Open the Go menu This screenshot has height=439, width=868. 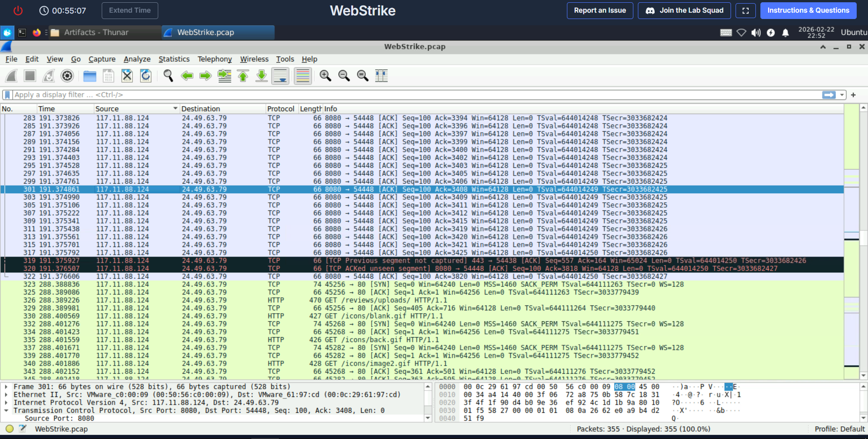point(75,59)
